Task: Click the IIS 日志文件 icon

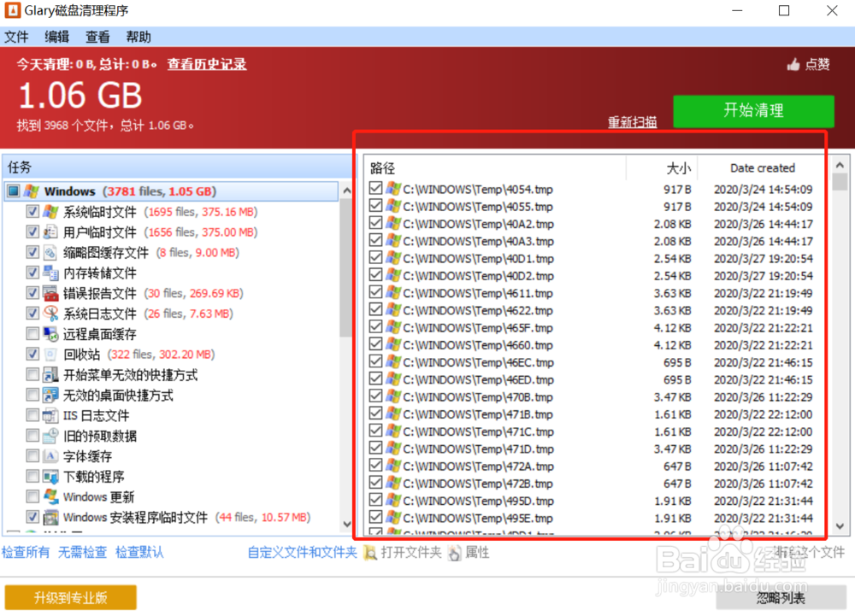Action: 50,415
